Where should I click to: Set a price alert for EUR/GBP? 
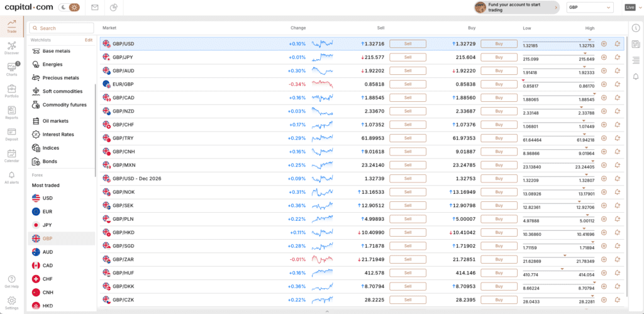tap(617, 84)
